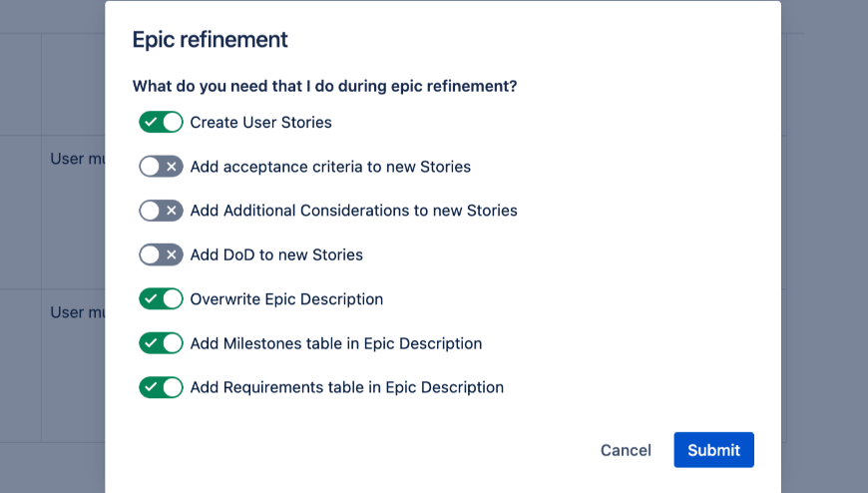Click the Submit button
Viewport: 868px width, 493px height.
pos(713,450)
